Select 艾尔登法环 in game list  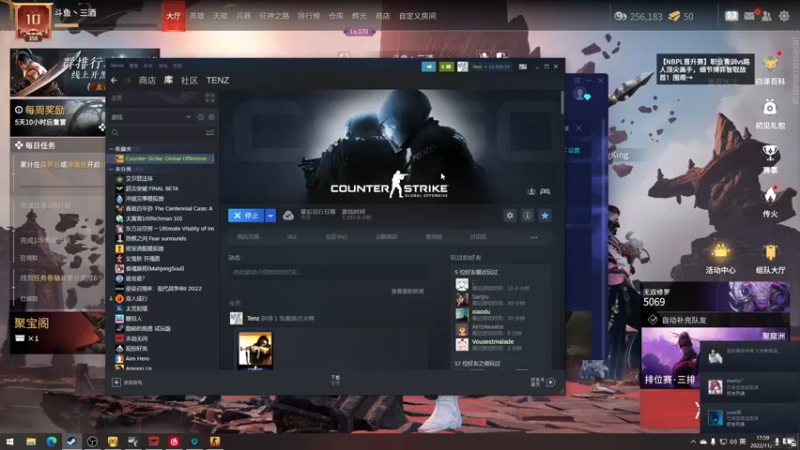coord(138,179)
